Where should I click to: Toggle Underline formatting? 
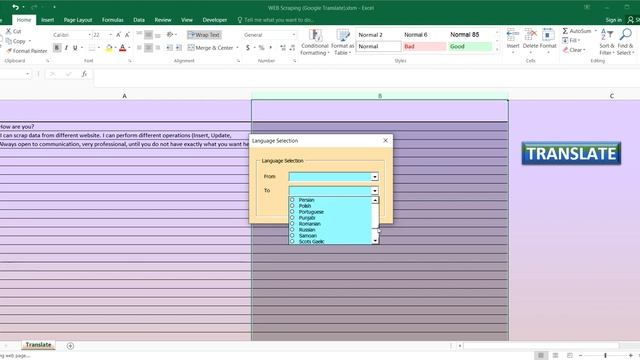click(75, 48)
